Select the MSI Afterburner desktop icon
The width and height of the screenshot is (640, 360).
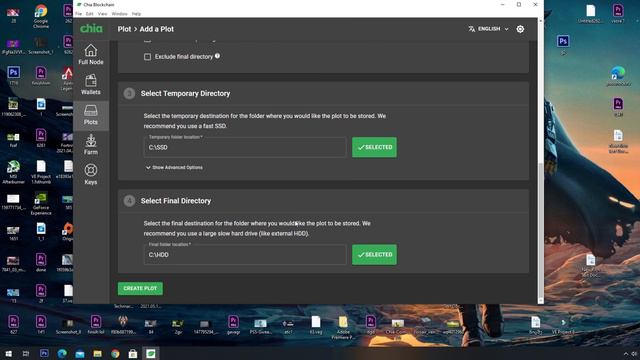[x=13, y=172]
